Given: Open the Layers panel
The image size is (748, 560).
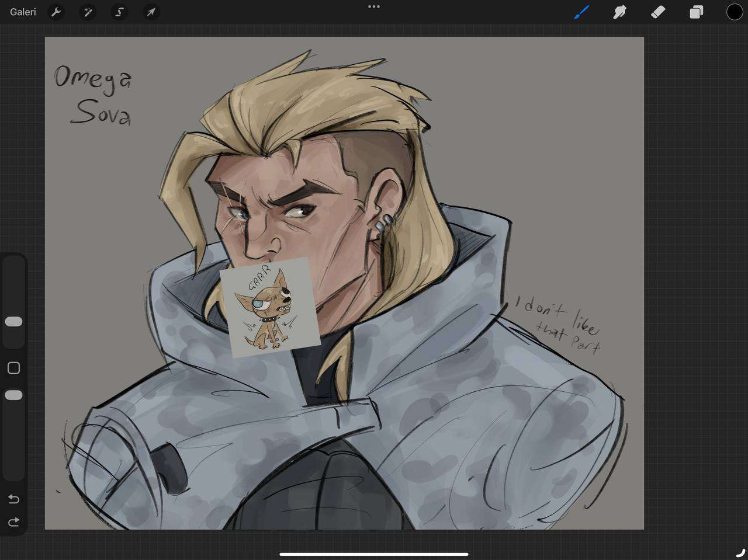Looking at the screenshot, I should pyautogui.click(x=696, y=12).
